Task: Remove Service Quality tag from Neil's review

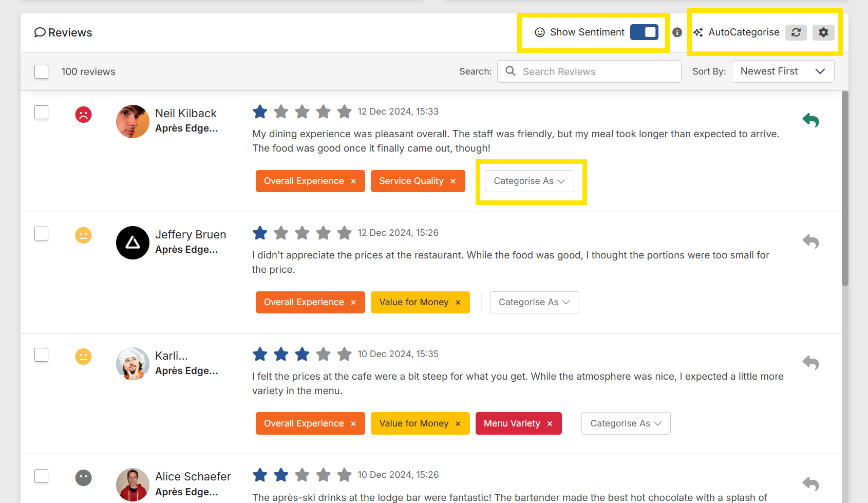Action: point(453,181)
